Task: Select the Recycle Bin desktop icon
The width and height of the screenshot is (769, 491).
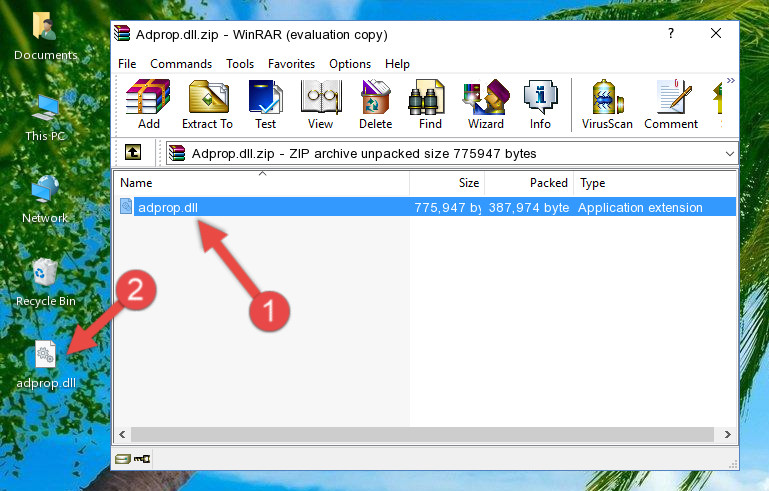Action: [x=46, y=283]
